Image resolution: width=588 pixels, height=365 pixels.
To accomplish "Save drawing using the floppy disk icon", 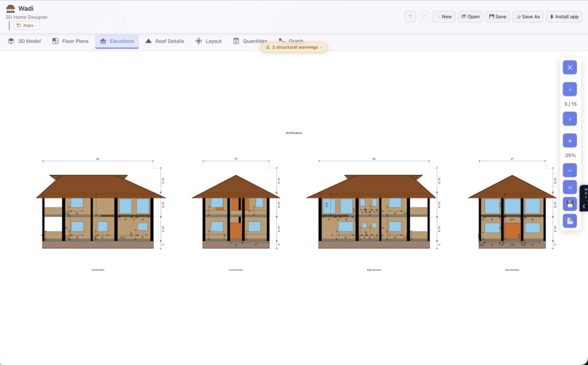I will (x=570, y=204).
